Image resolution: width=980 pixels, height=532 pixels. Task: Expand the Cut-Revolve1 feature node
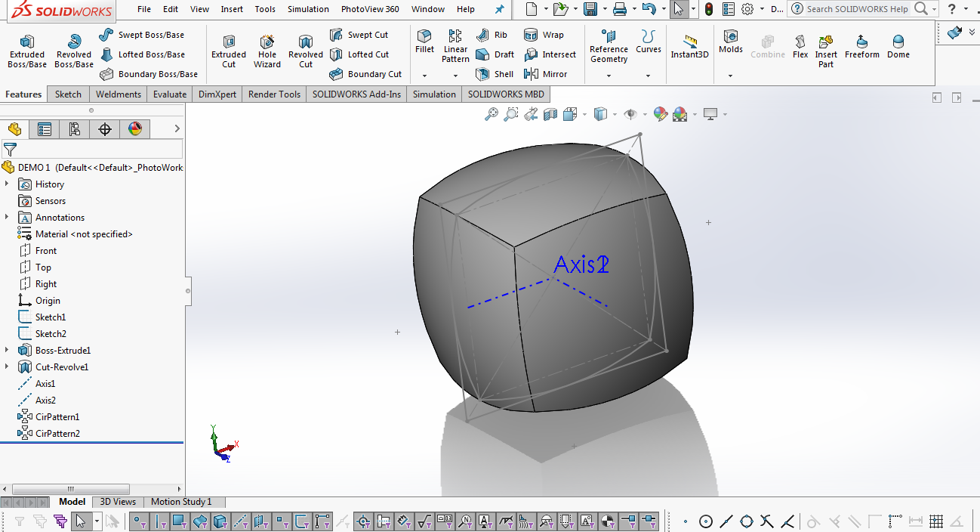pyautogui.click(x=7, y=367)
